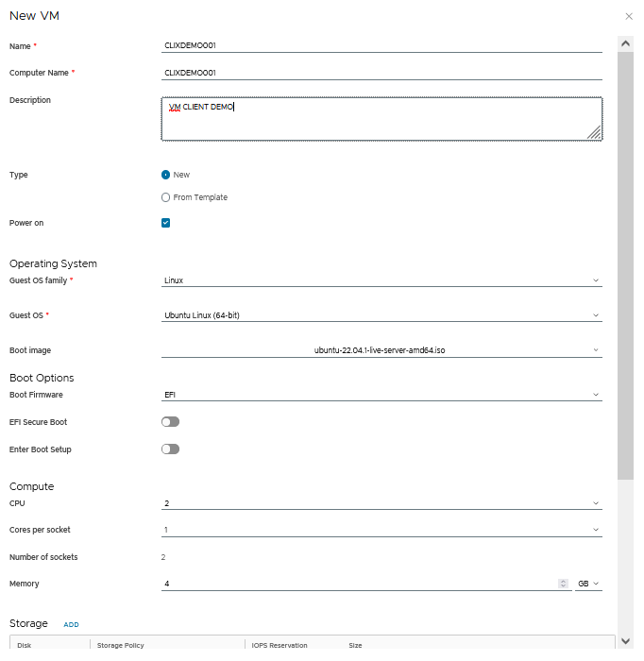Open the Boot Firmware dropdown
644x661 pixels.
click(x=381, y=395)
